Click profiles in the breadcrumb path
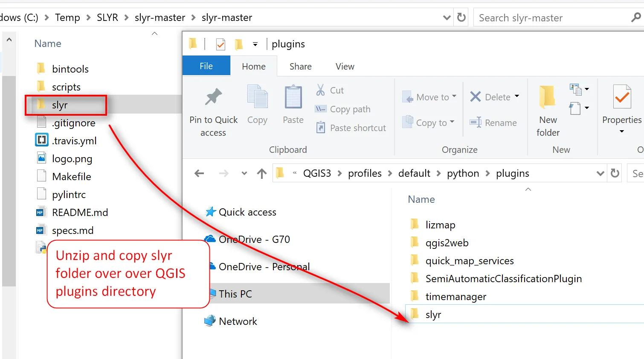Image resolution: width=644 pixels, height=359 pixels. click(365, 173)
